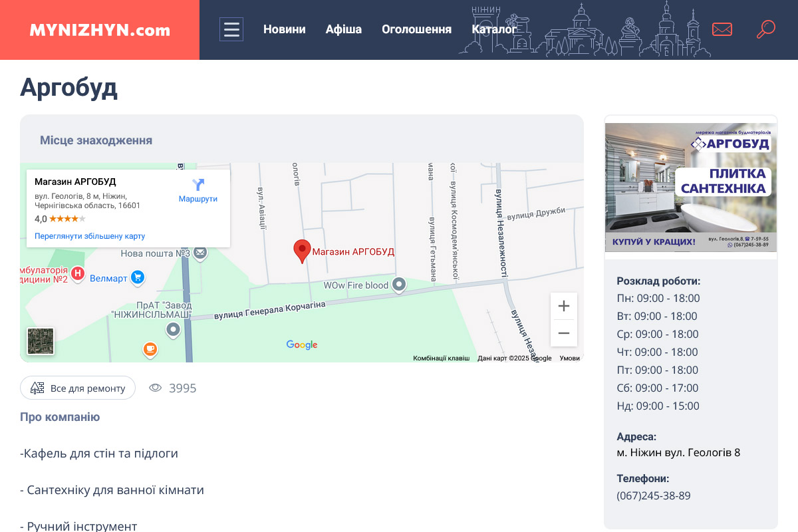This screenshot has width=798, height=532.
Task: Open the hamburger navigation menu
Action: (231, 29)
